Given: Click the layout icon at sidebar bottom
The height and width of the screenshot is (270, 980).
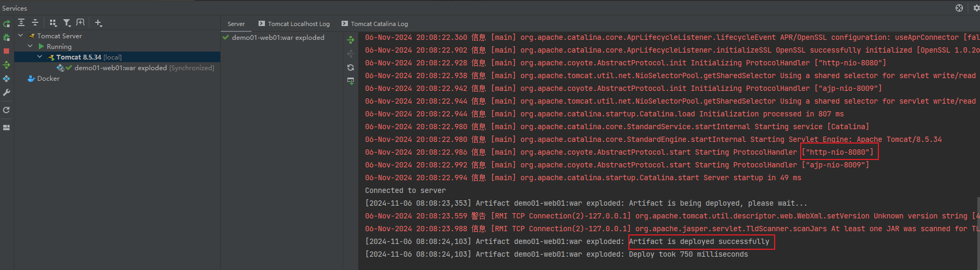Looking at the screenshot, I should pos(6,128).
